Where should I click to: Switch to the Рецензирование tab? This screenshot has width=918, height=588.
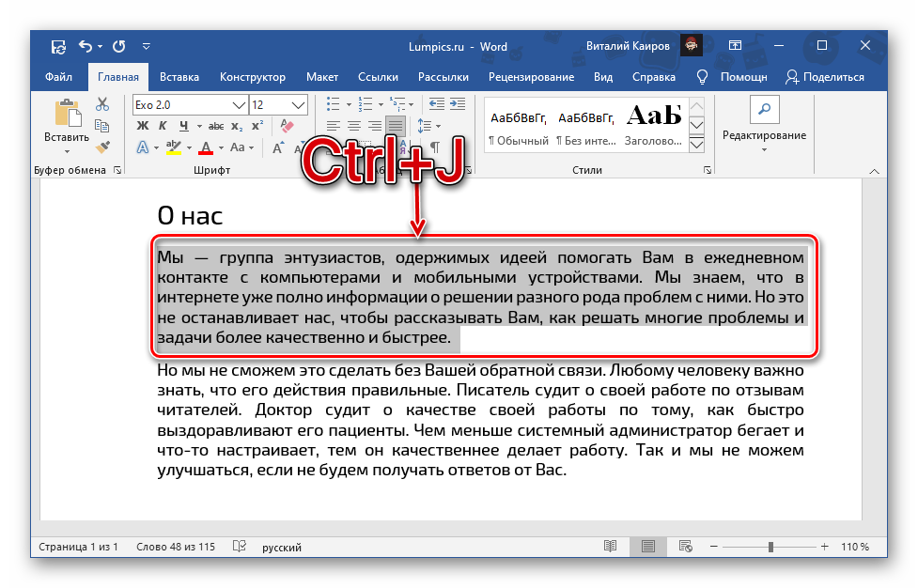[531, 77]
